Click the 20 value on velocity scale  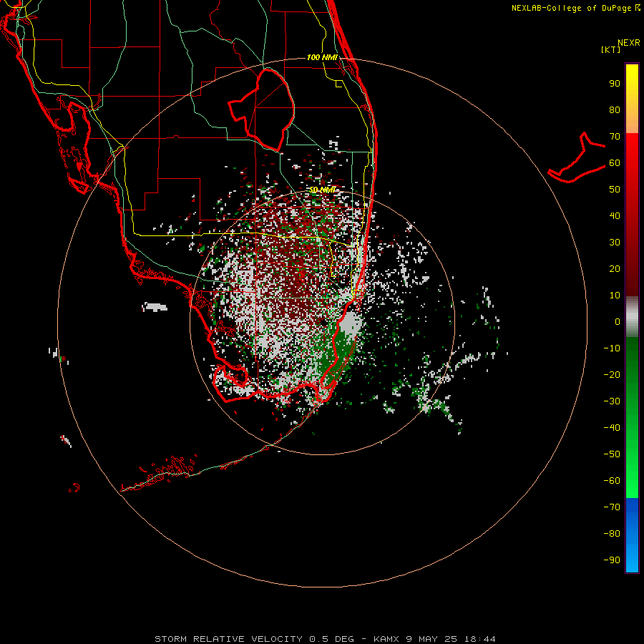point(615,269)
